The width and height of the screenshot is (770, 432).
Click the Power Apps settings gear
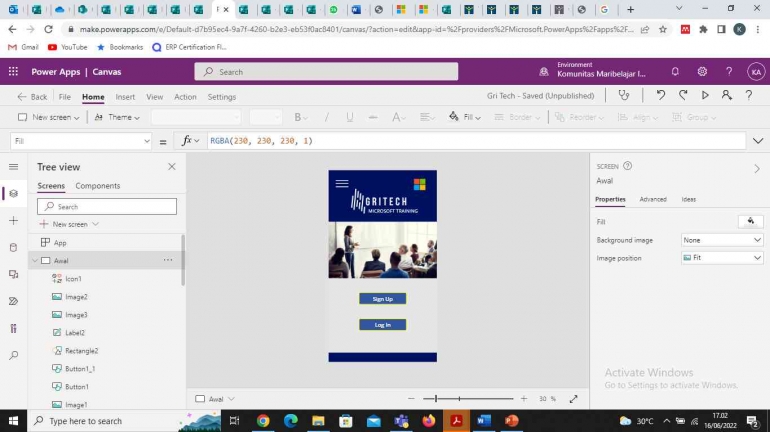tap(702, 72)
